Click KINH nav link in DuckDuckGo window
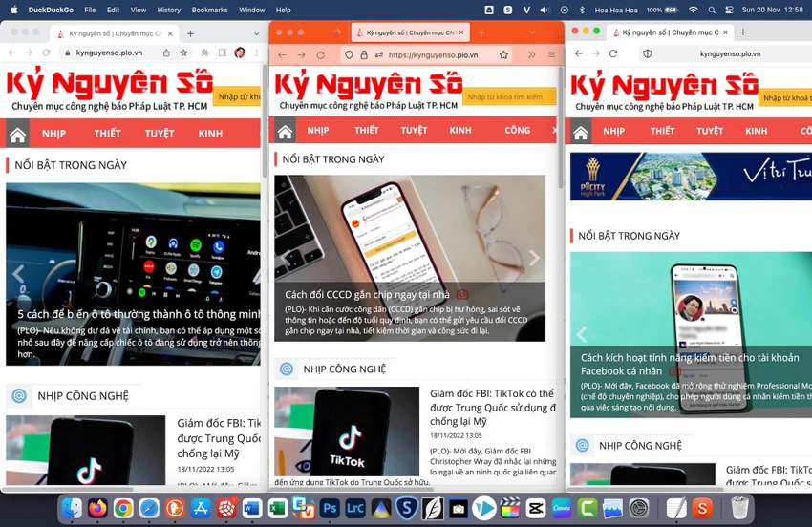This screenshot has width=812, height=527. pos(756,132)
